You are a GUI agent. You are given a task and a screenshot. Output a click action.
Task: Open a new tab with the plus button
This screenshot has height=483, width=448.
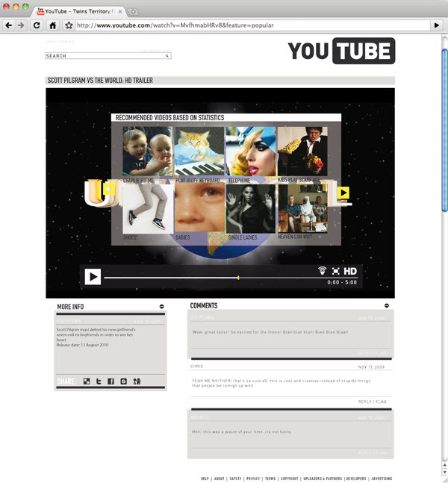tap(133, 12)
